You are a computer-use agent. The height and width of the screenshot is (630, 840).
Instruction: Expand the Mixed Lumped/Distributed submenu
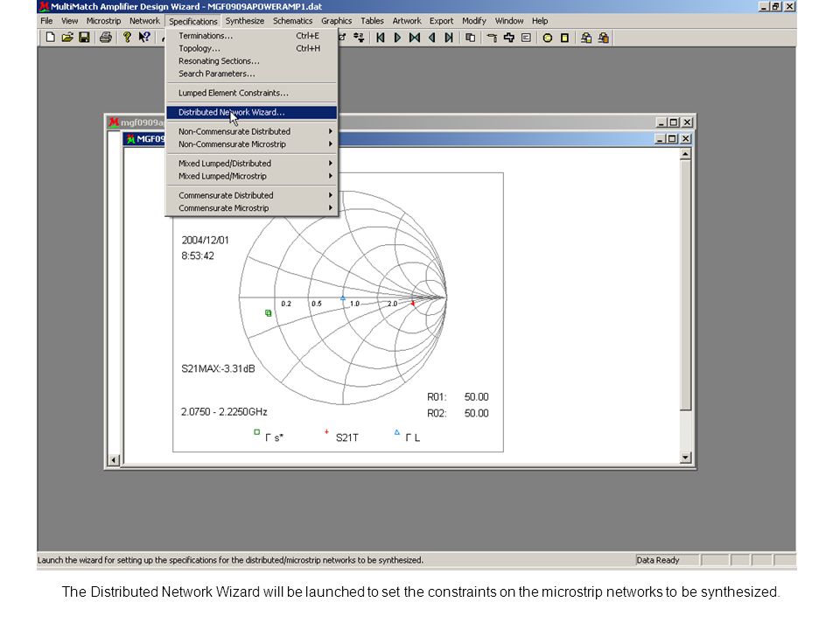click(x=252, y=164)
